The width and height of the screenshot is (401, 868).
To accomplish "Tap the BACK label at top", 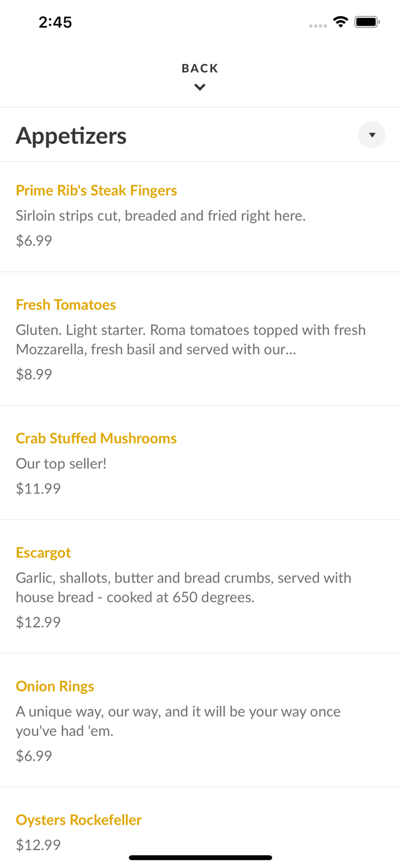I will 200,68.
